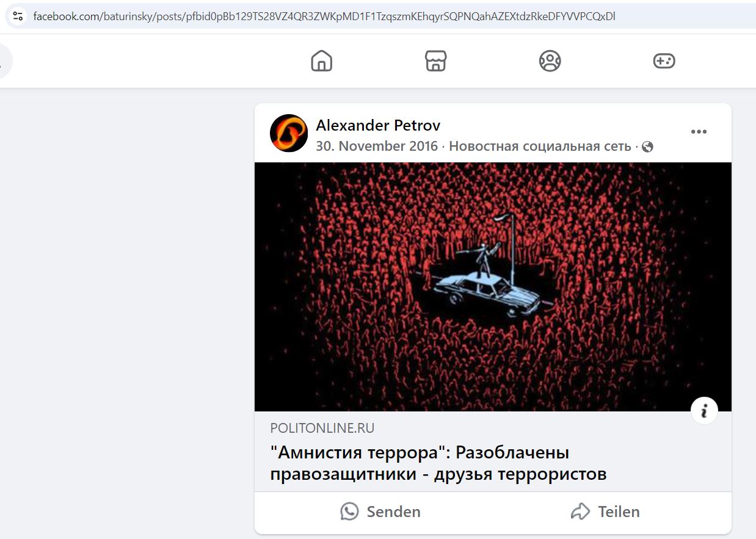The height and width of the screenshot is (539, 756).
Task: Open the Groups icon in top navigation
Action: click(550, 61)
